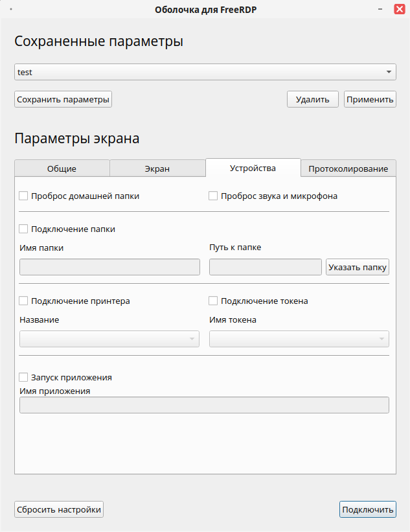This screenshot has height=532, width=410.
Task: Open the saved parameters 'test' dropdown
Action: coord(205,72)
